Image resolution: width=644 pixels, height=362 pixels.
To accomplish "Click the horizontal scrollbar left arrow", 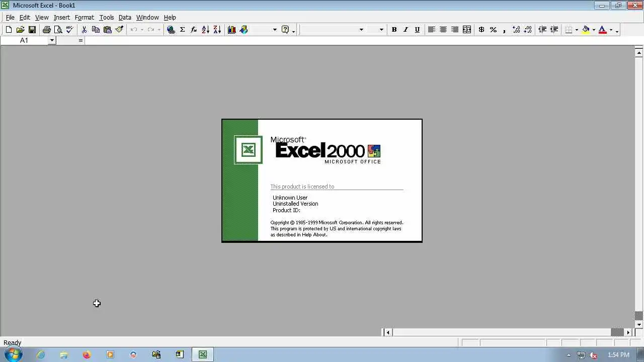I will tap(387, 332).
